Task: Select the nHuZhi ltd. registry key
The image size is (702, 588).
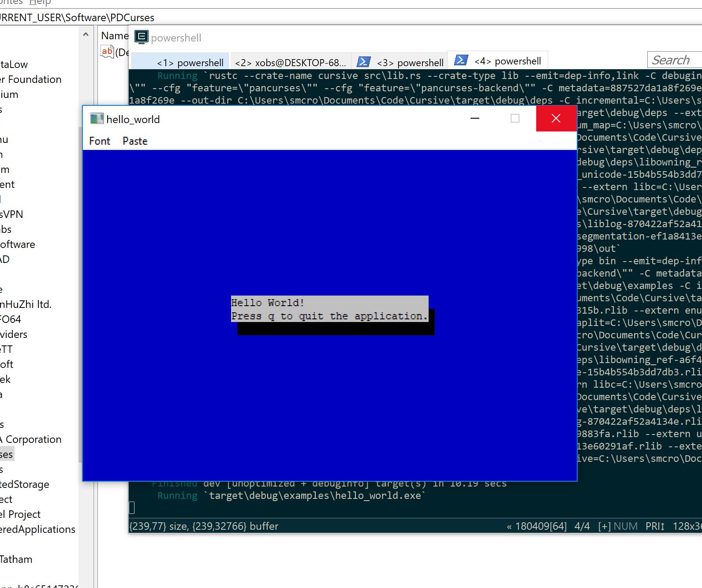Action: tap(26, 304)
